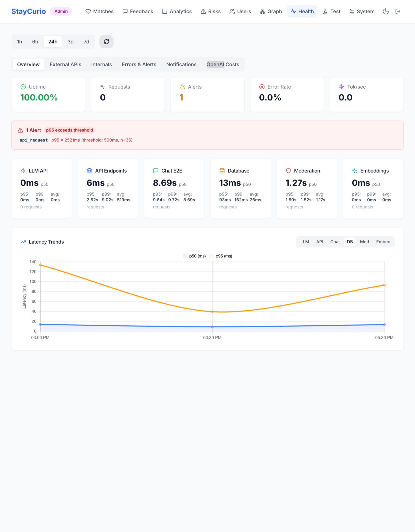Go to Users page
This screenshot has height=532, width=415.
240,12
